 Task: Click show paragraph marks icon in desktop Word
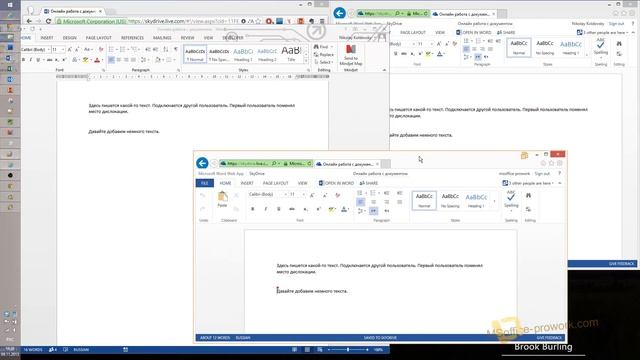[x=176, y=49]
